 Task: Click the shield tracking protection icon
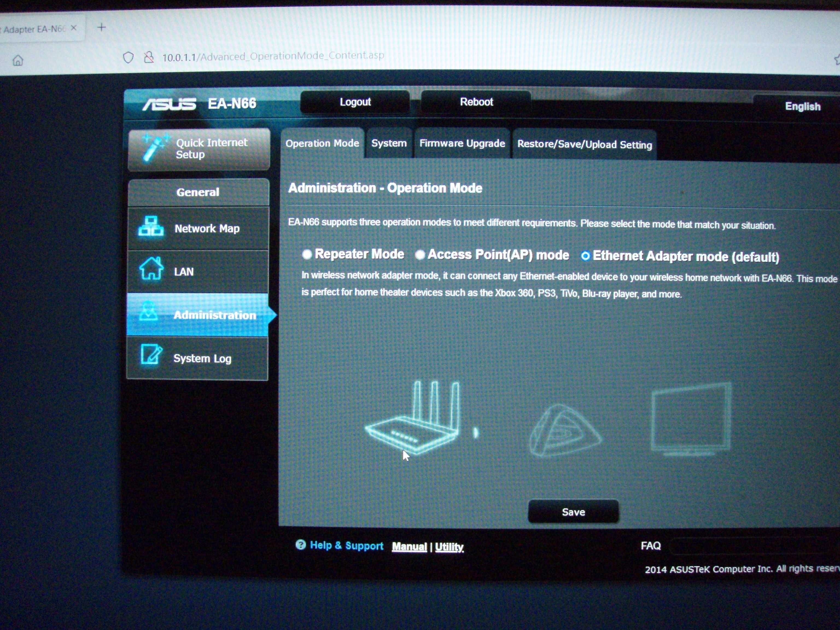[128, 58]
